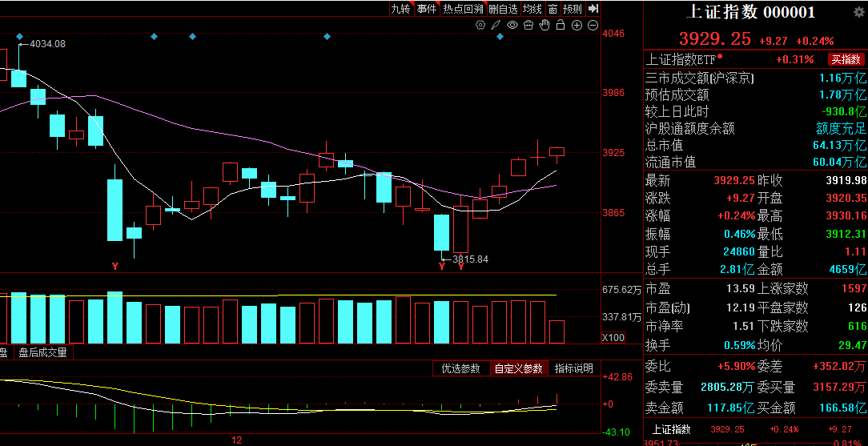Toggle 均线 moving average lines

pos(532,9)
